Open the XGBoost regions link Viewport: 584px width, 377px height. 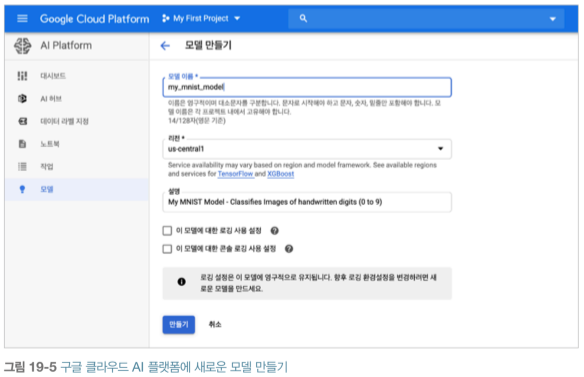coord(280,174)
